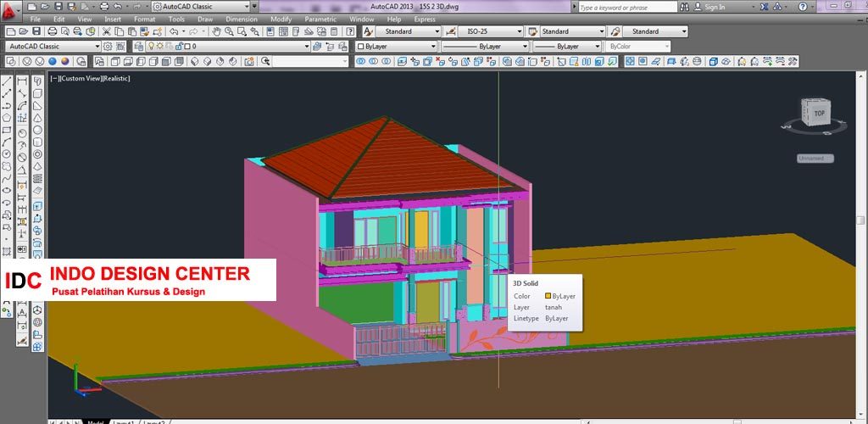The height and width of the screenshot is (424, 868).
Task: Click the Text Style icon beside Standard
Action: (x=368, y=31)
